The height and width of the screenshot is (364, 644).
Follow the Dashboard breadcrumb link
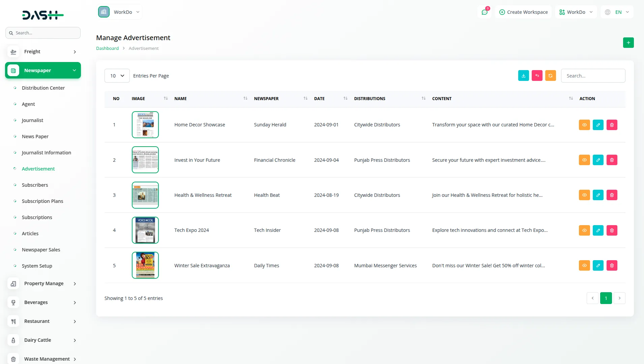[107, 49]
